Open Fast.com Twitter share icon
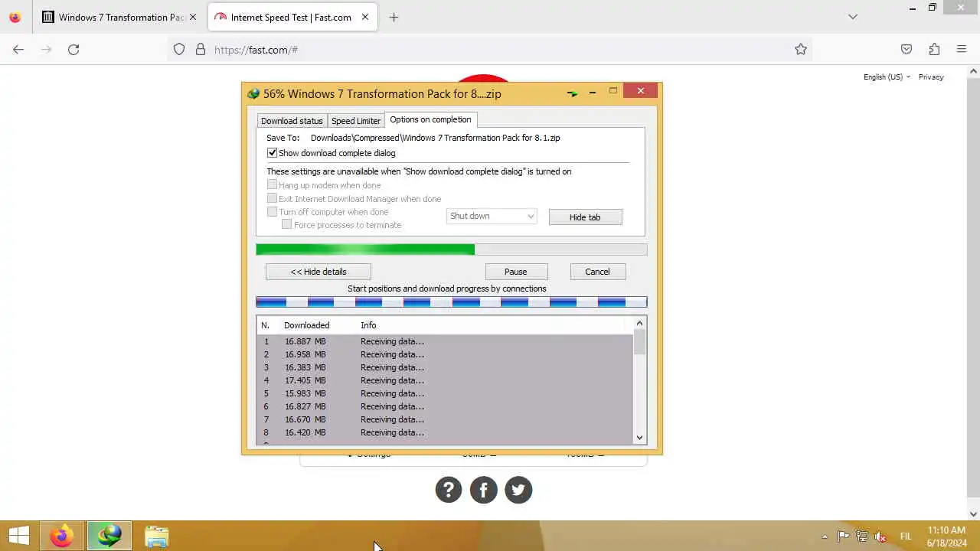Screen dimensions: 980x551 coord(518,490)
